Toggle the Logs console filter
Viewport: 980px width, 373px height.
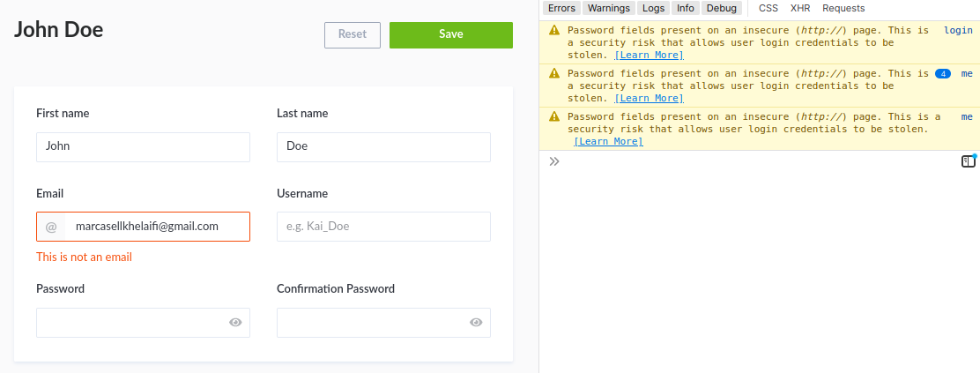[x=653, y=8]
